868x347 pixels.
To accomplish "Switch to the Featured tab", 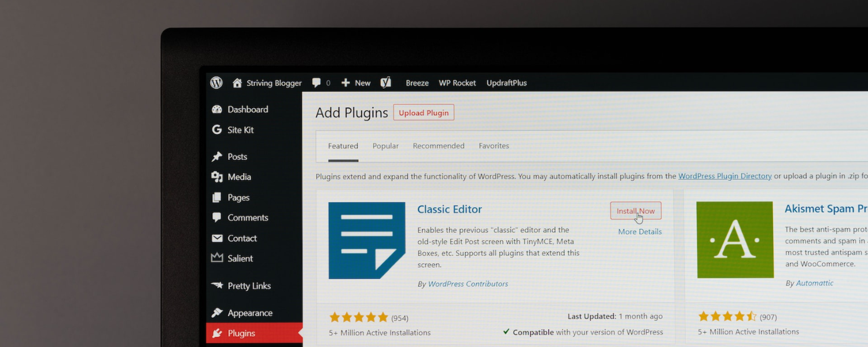I will (x=343, y=146).
